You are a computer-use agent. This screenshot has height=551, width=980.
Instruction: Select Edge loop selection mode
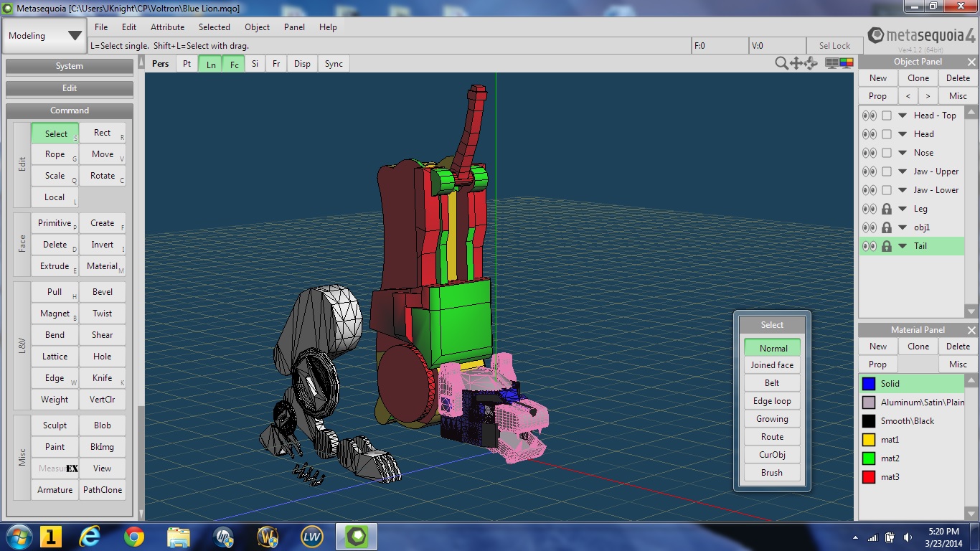click(x=772, y=401)
